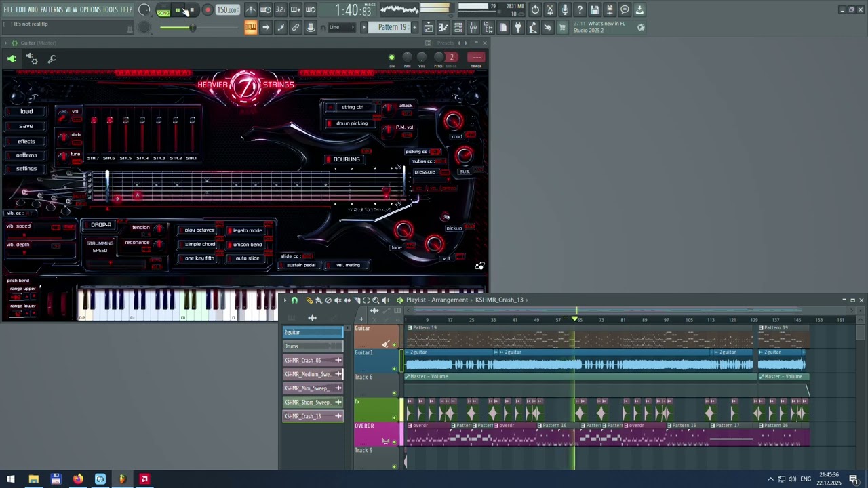Select the playlist pencil draw tool
Image resolution: width=868 pixels, height=488 pixels.
coord(309,300)
